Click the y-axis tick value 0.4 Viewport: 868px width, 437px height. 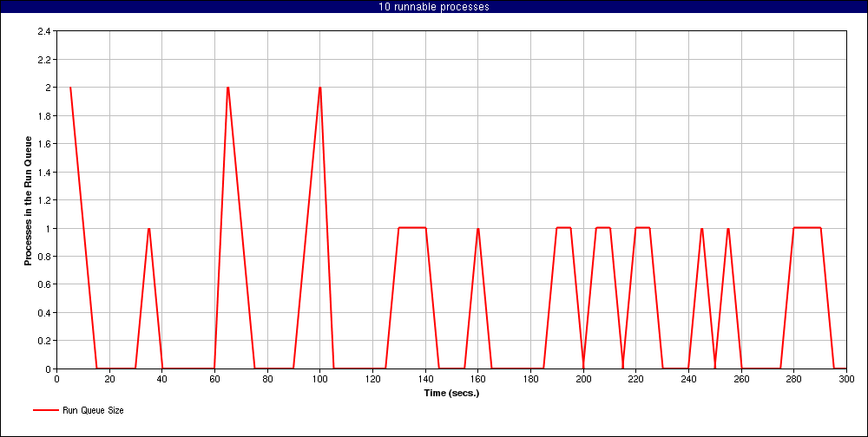43,312
